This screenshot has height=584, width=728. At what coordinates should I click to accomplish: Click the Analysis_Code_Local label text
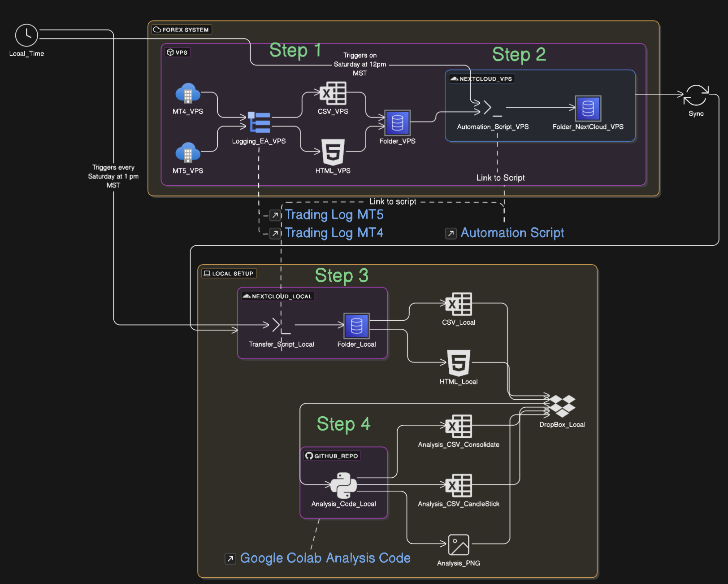(344, 504)
